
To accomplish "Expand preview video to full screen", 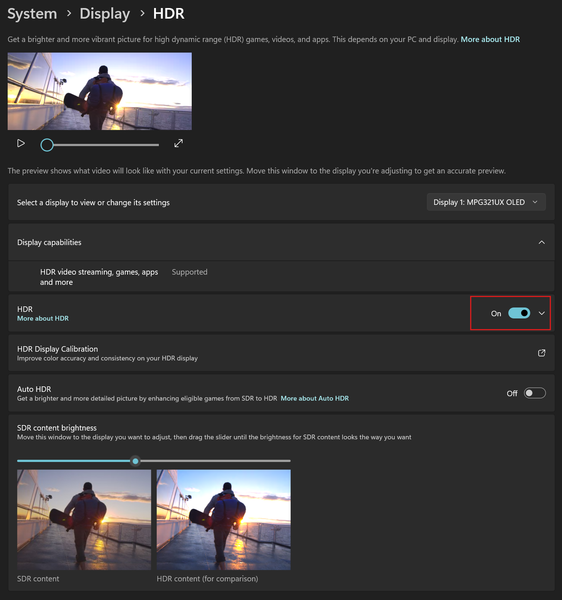I will [x=178, y=143].
